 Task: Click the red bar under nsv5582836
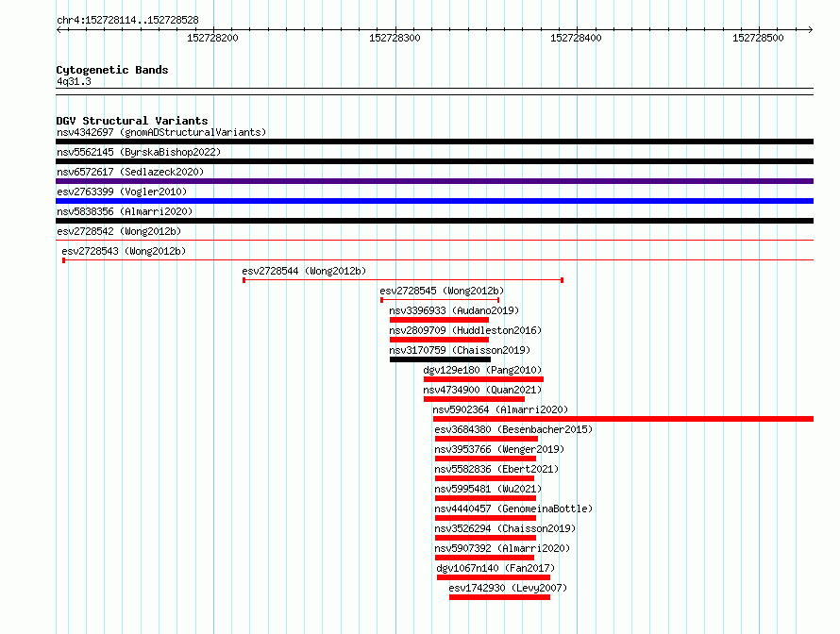tap(485, 478)
